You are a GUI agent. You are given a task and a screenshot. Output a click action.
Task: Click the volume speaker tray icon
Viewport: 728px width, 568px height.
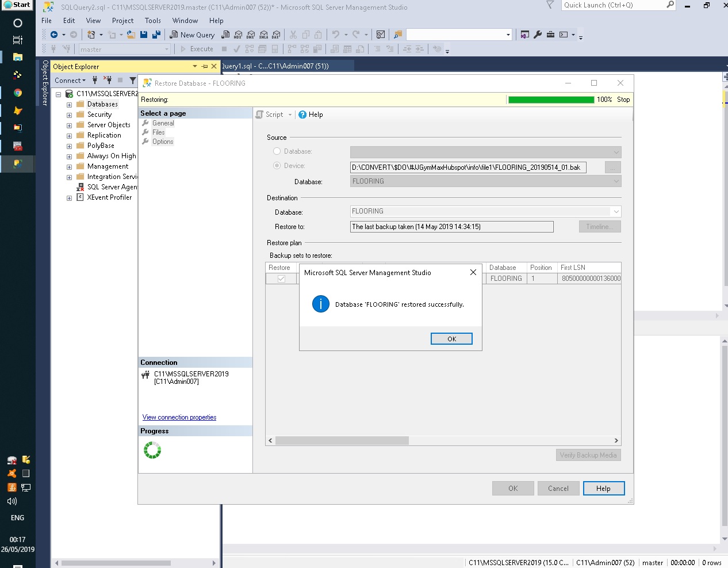click(x=12, y=501)
